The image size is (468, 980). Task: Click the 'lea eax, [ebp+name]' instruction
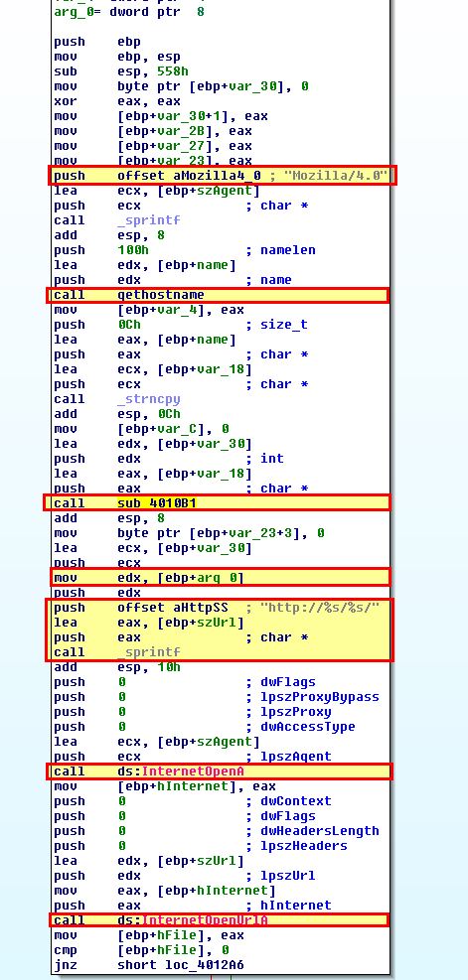[x=144, y=340]
